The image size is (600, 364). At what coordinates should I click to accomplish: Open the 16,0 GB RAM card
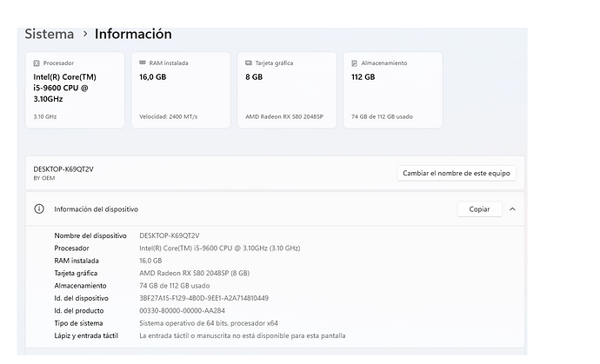point(181,89)
